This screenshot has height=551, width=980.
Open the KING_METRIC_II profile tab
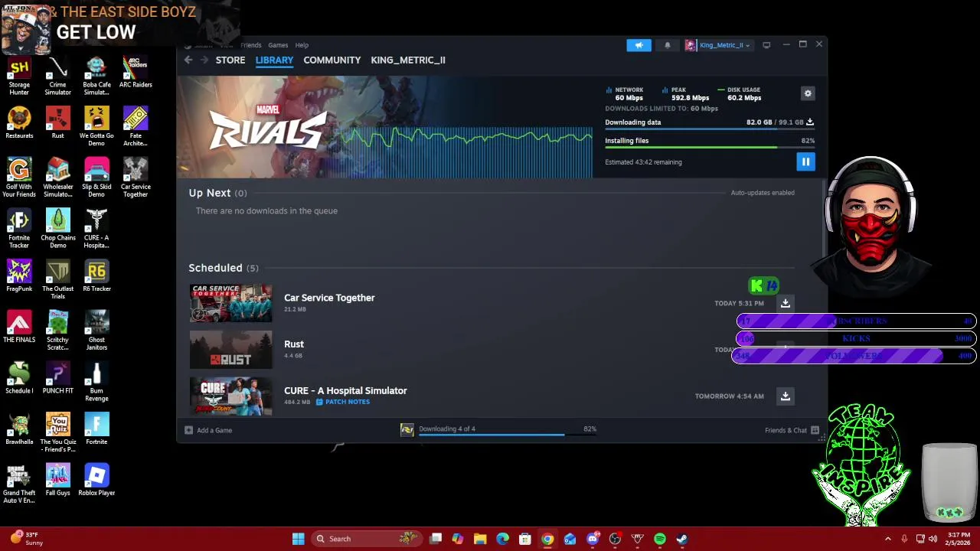tap(408, 60)
